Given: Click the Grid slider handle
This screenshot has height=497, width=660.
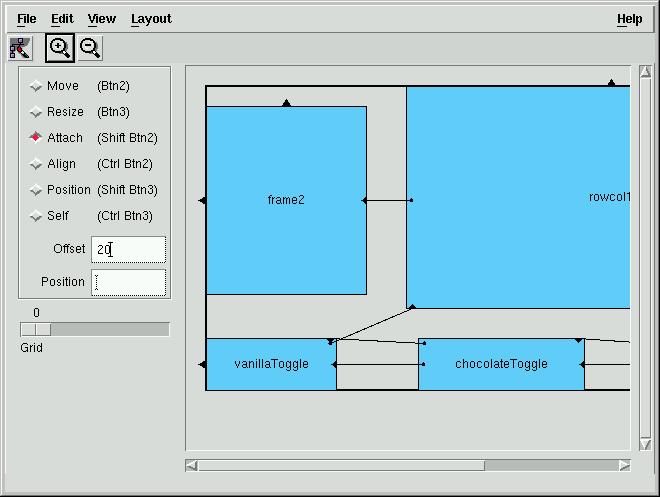Looking at the screenshot, I should pyautogui.click(x=36, y=330).
